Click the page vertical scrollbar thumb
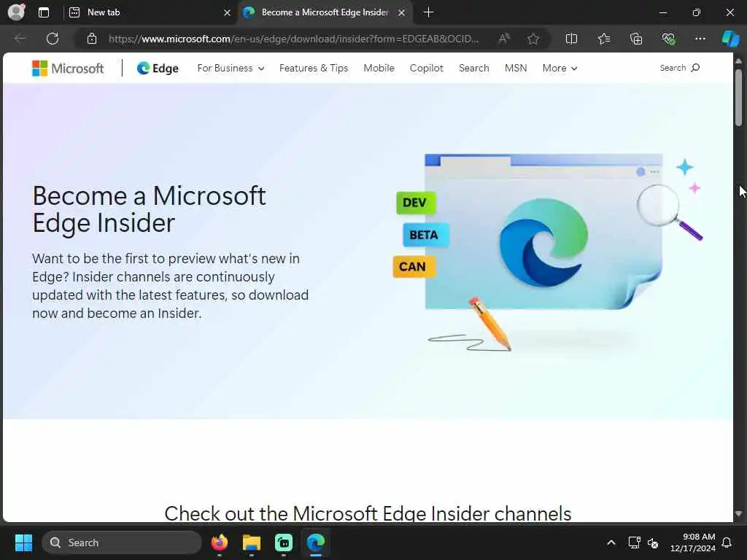The height and width of the screenshot is (560, 747). pyautogui.click(x=738, y=98)
